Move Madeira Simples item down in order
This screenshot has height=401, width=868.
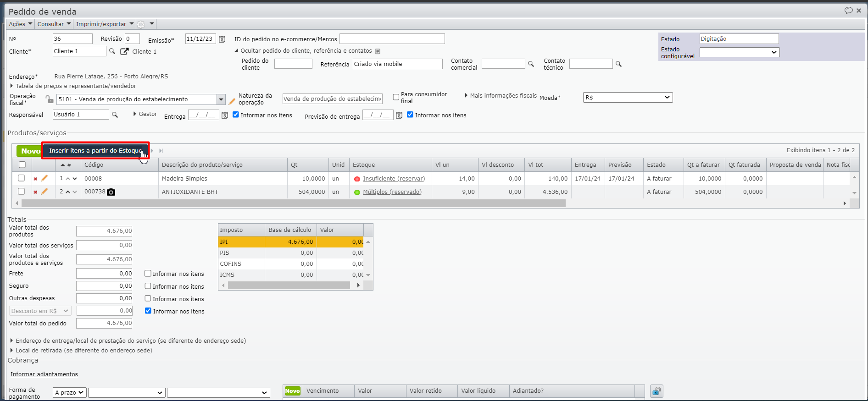pyautogui.click(x=75, y=179)
